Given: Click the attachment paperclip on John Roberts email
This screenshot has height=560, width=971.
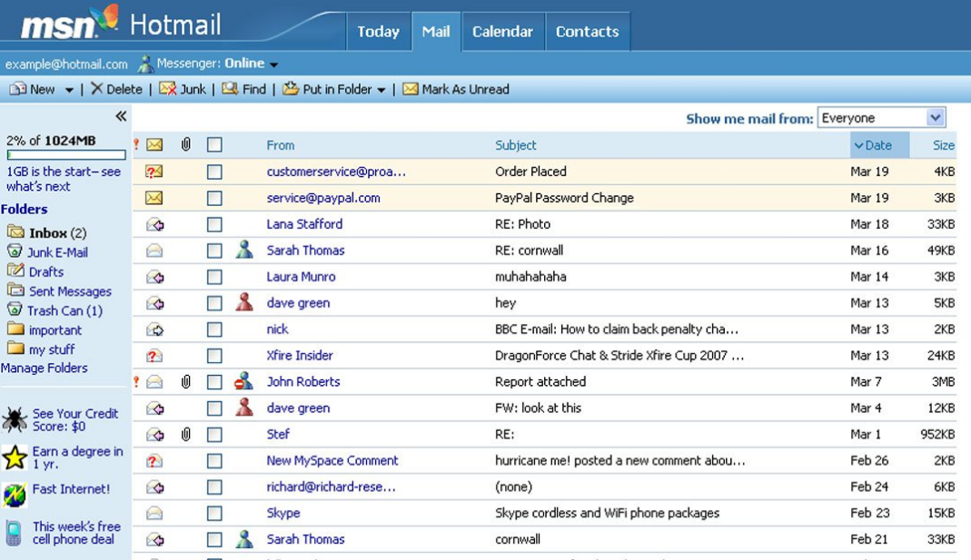Looking at the screenshot, I should [185, 382].
